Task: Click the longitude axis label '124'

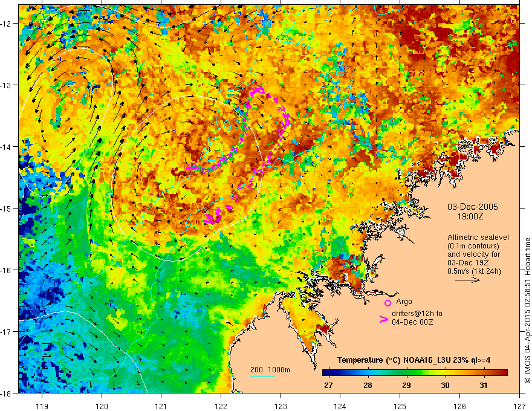Action: click(340, 406)
